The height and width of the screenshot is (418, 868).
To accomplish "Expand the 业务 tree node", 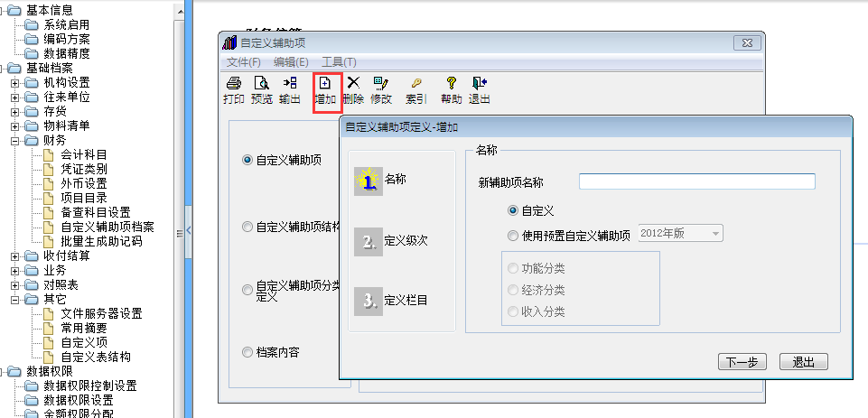I will tap(15, 271).
